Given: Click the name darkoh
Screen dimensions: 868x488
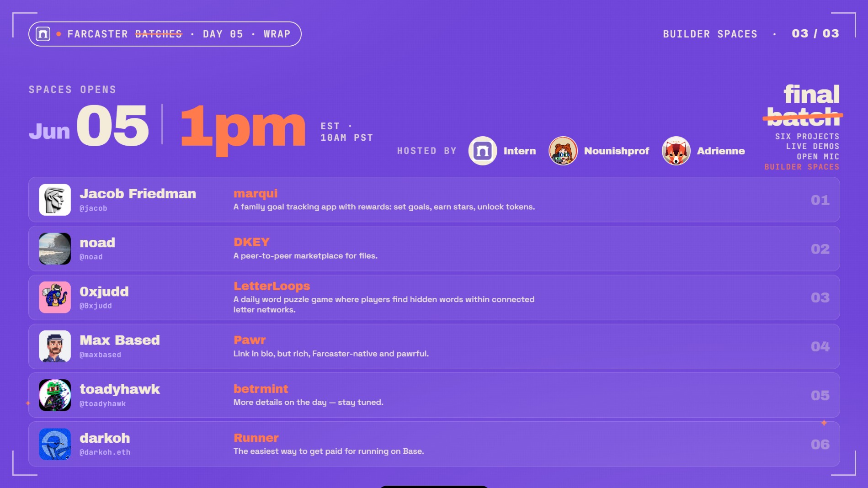Looking at the screenshot, I should coord(105,438).
